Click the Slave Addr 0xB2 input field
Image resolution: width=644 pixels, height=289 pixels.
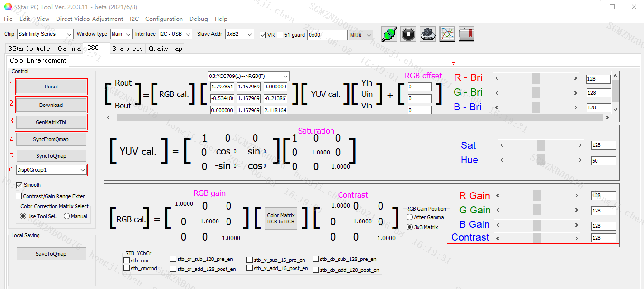[x=237, y=34]
